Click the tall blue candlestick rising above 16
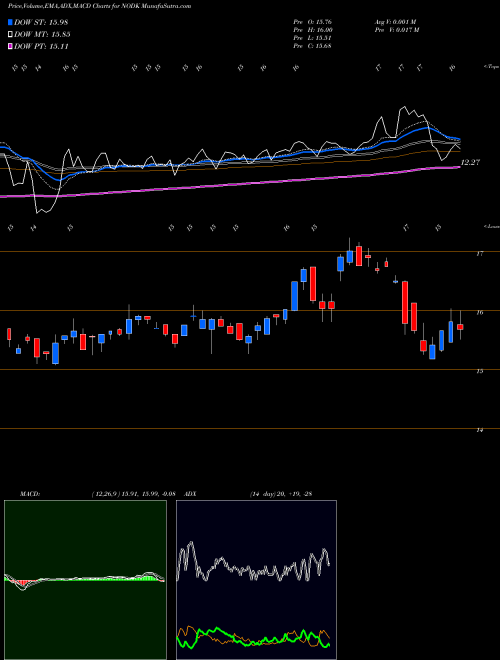500x660 pixels. click(295, 296)
